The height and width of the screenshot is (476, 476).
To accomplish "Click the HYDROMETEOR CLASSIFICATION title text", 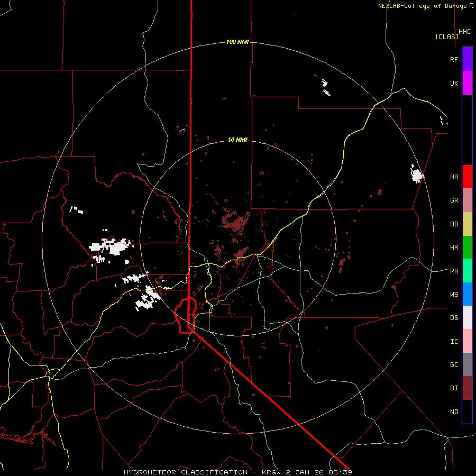I will click(x=186, y=472).
